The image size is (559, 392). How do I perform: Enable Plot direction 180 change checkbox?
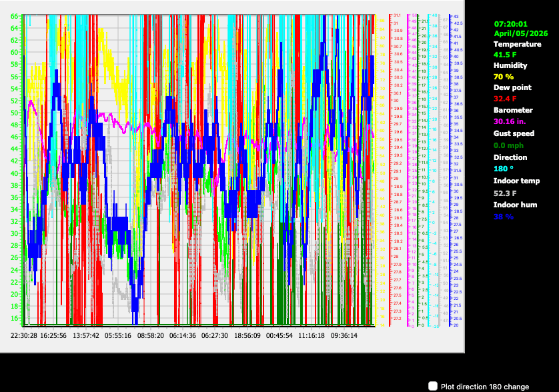coord(434,386)
